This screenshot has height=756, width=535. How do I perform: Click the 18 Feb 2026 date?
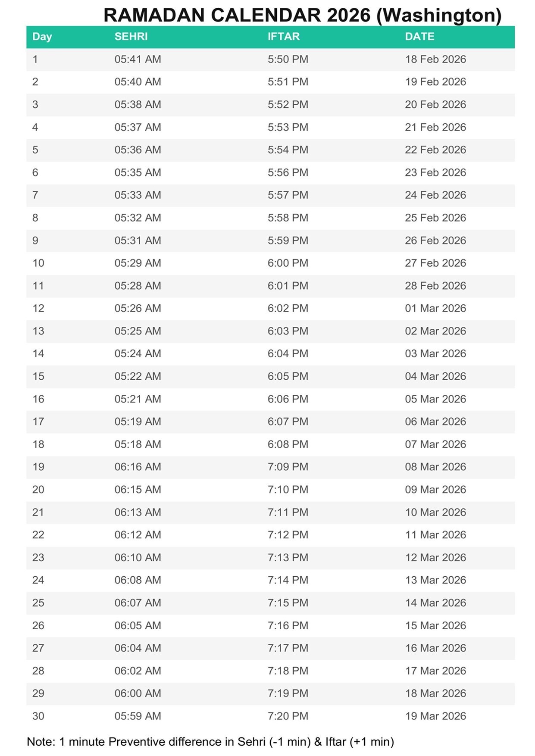(435, 59)
